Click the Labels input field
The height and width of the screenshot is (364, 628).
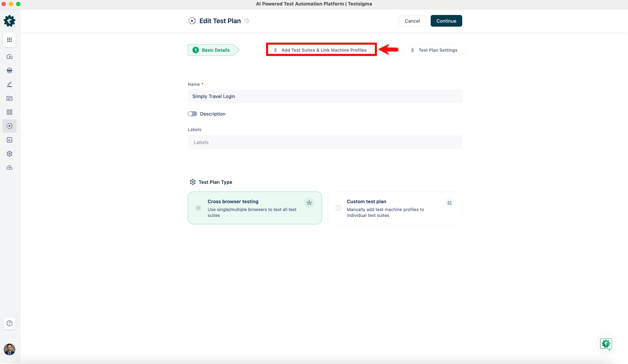(324, 142)
